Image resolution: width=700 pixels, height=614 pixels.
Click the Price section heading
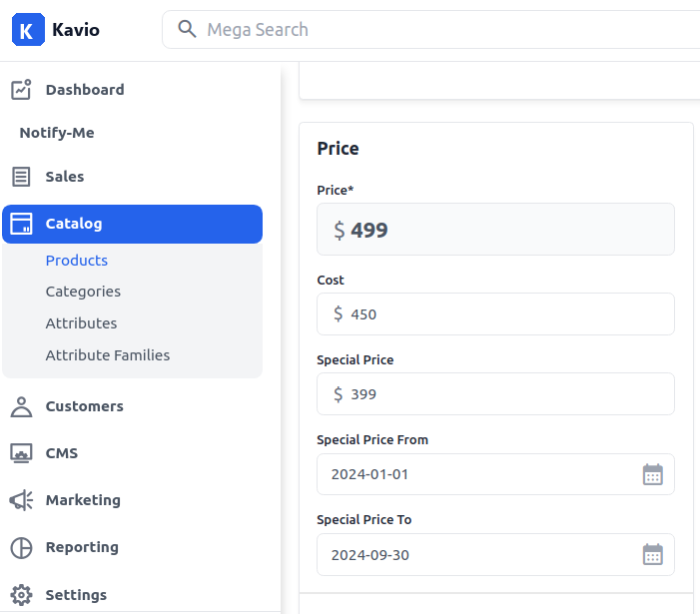point(338,149)
